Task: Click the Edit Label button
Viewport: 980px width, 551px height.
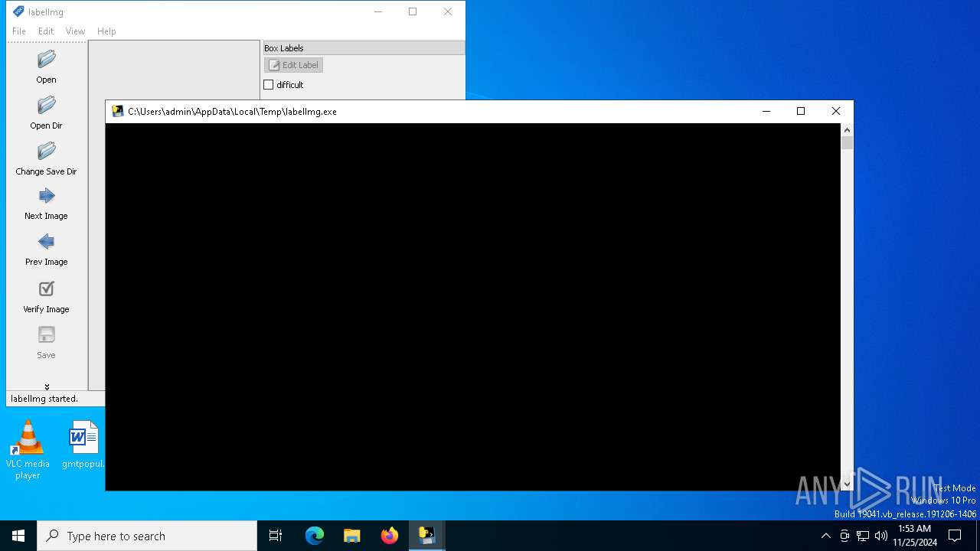Action: pos(293,65)
